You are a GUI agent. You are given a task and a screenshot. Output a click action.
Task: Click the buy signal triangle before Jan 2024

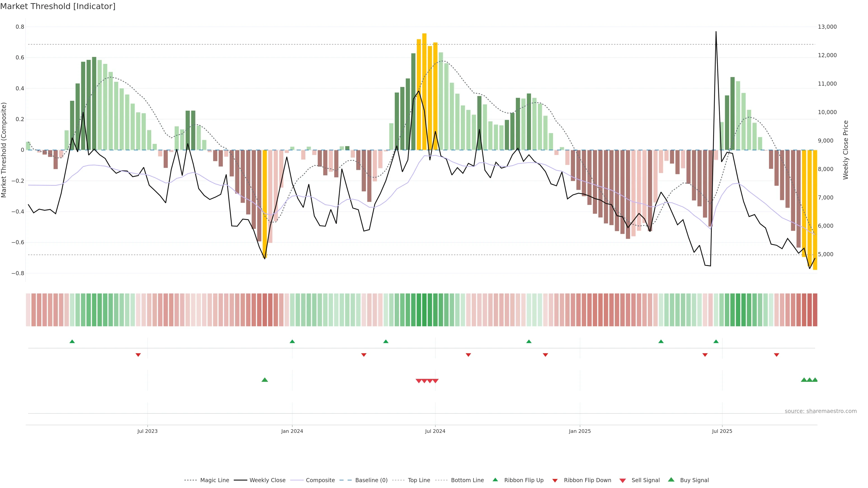coord(265,380)
